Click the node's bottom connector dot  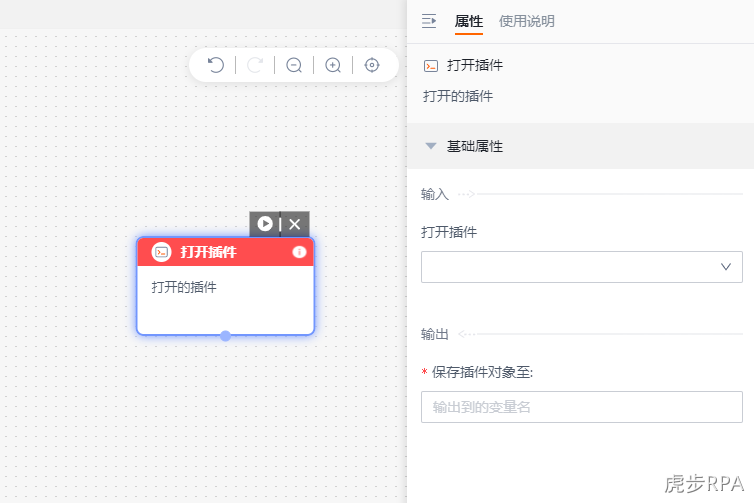coord(226,336)
